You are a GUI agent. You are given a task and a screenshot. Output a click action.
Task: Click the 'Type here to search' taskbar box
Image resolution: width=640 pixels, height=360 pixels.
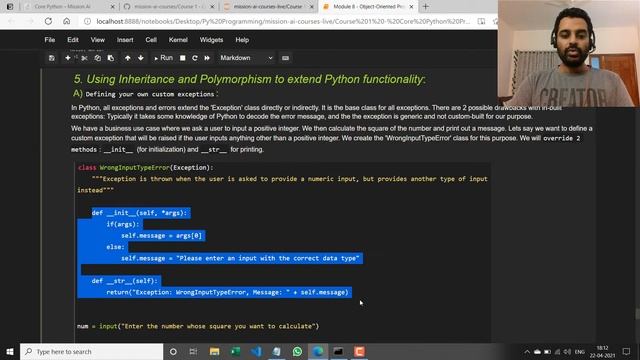(91, 351)
